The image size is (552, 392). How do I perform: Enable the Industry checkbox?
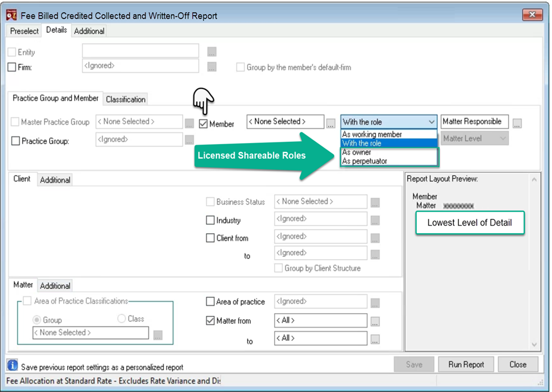click(210, 220)
